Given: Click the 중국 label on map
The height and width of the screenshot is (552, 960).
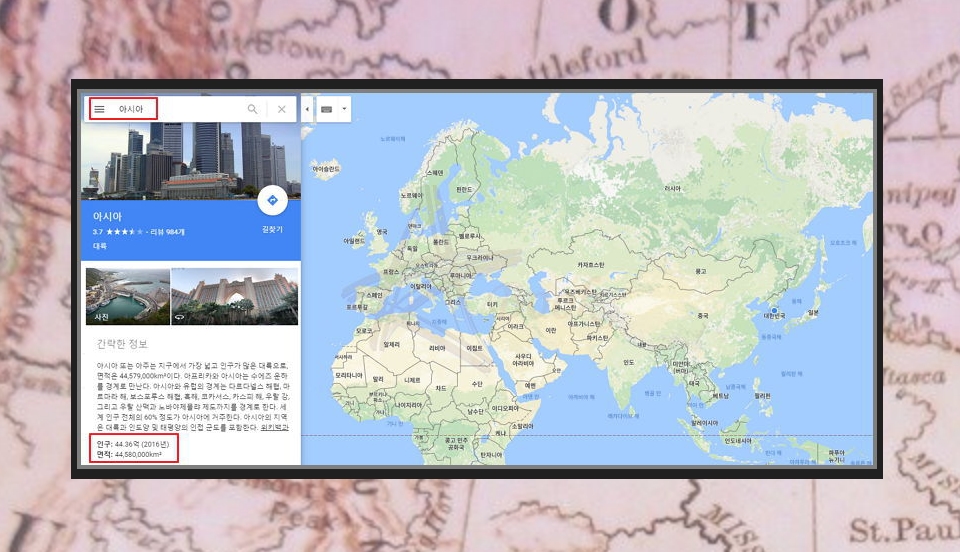Looking at the screenshot, I should (x=703, y=316).
